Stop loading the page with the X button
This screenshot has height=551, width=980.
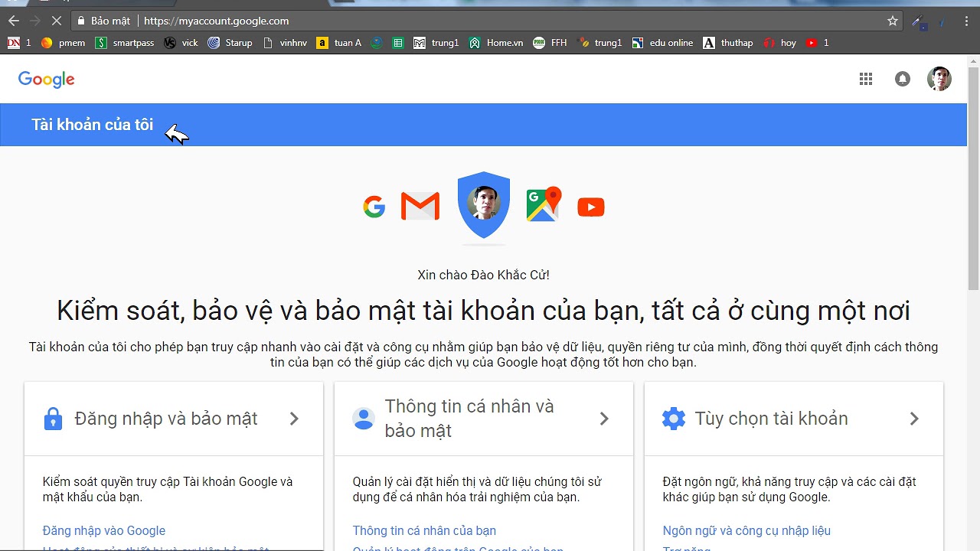(x=56, y=21)
